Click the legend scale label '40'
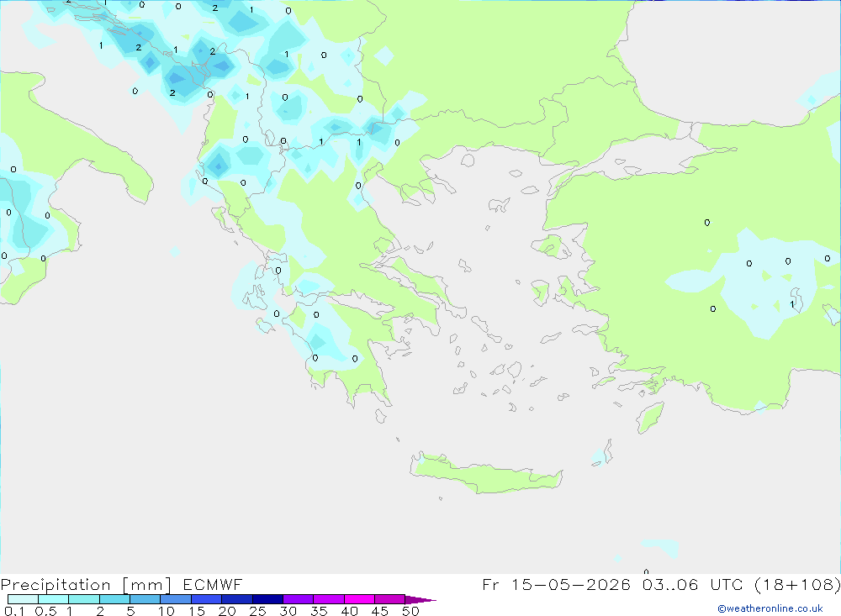This screenshot has width=841, height=616. [x=350, y=611]
